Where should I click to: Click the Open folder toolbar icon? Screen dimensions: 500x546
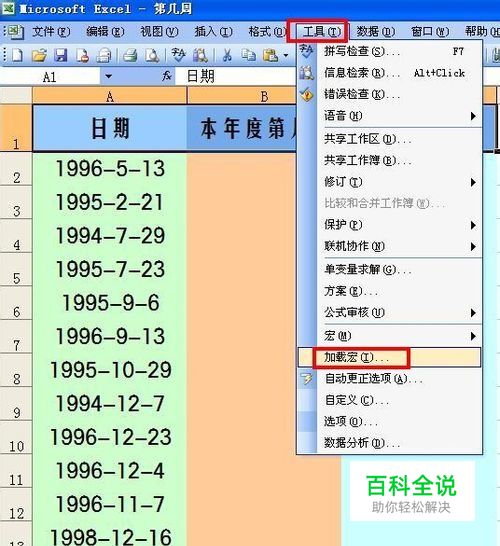(39, 55)
